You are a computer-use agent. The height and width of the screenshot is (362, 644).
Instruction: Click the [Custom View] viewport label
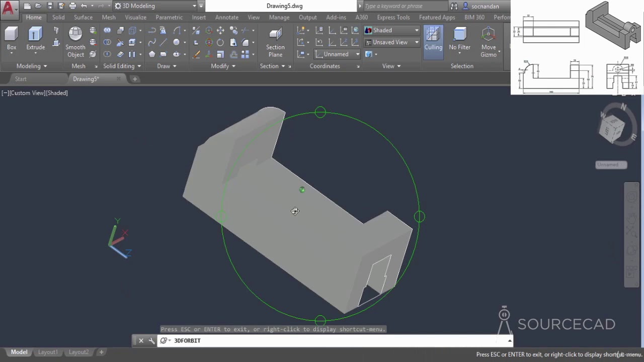point(27,93)
